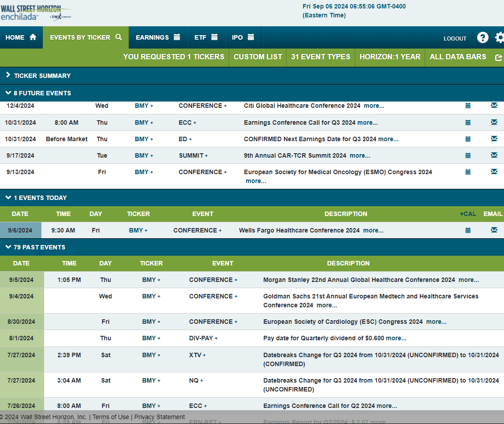Open more for Quarterly dividend pay date

pyautogui.click(x=396, y=338)
